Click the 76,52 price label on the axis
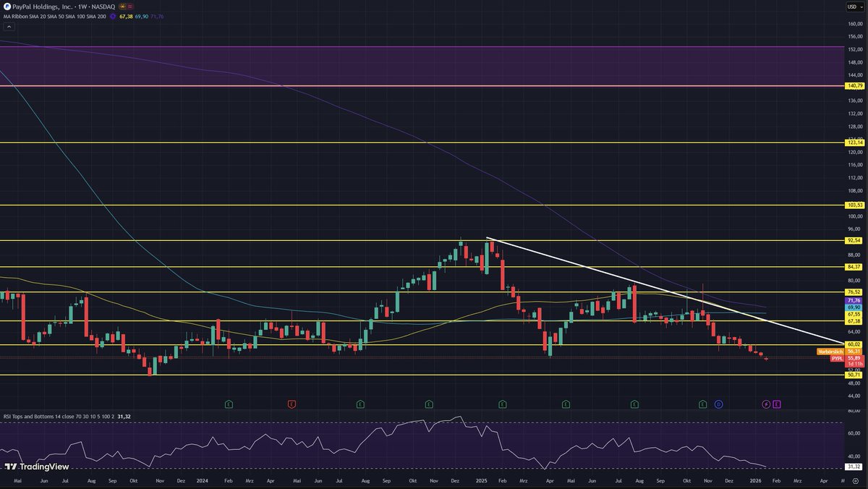 pyautogui.click(x=854, y=292)
